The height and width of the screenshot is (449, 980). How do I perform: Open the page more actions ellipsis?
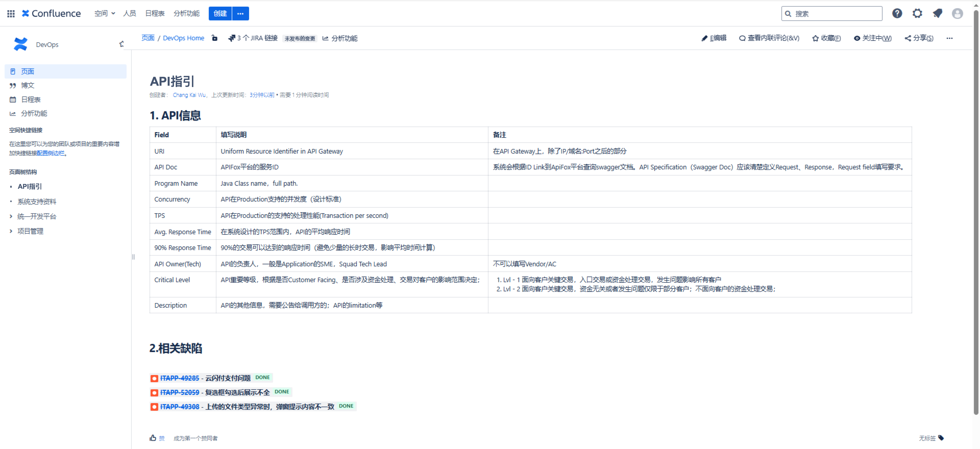950,38
